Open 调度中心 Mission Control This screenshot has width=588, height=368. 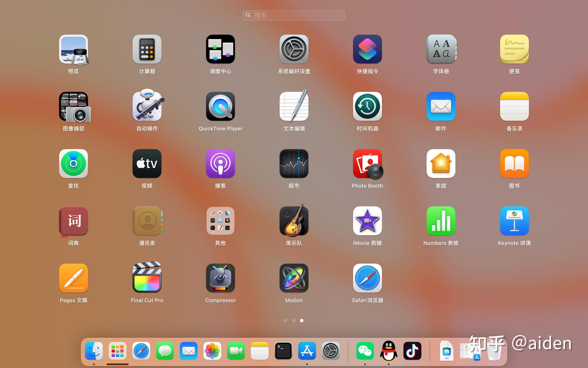[x=220, y=49]
